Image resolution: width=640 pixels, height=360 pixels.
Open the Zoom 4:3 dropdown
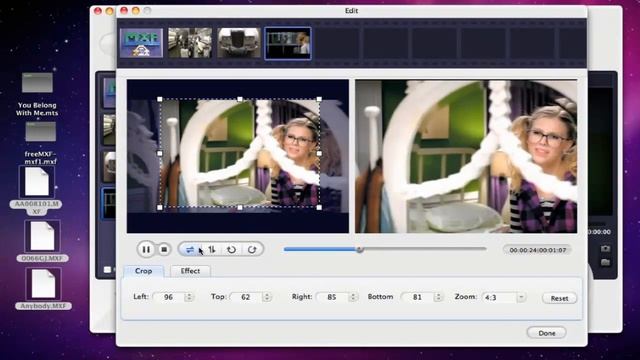tap(504, 297)
